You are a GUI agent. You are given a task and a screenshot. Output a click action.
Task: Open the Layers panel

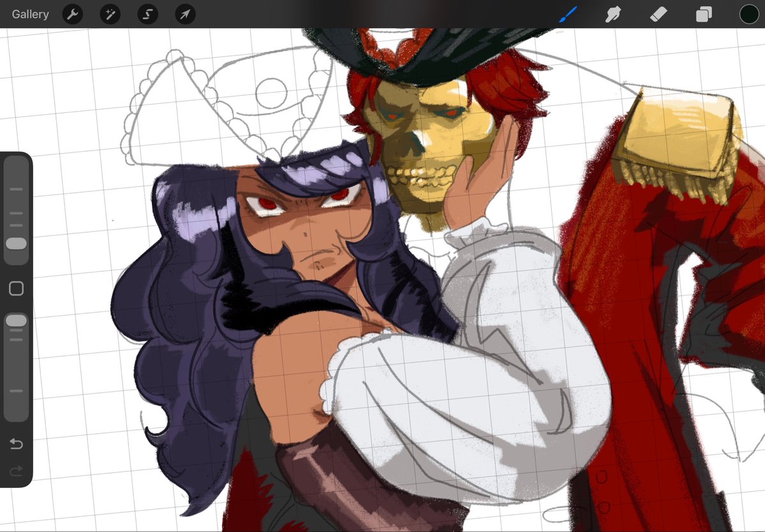click(x=704, y=14)
